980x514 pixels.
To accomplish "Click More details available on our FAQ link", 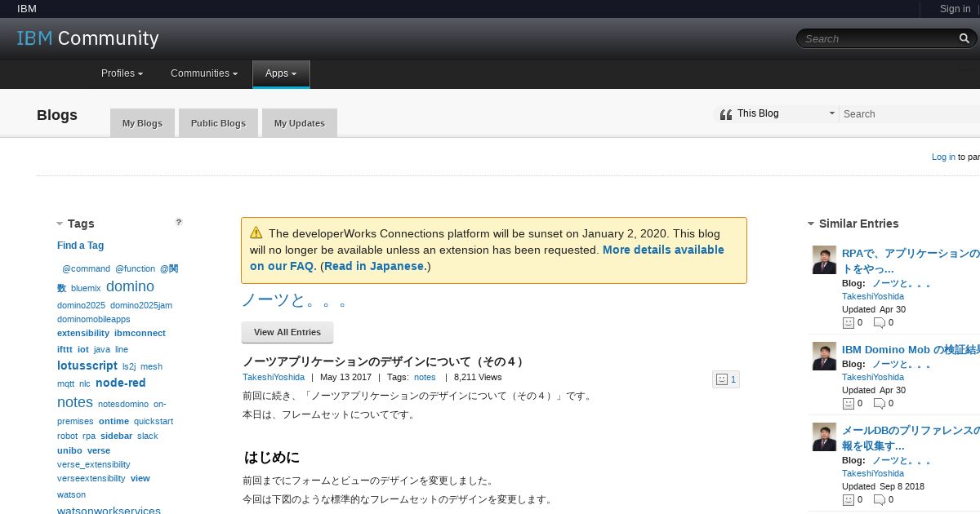I will coord(487,258).
